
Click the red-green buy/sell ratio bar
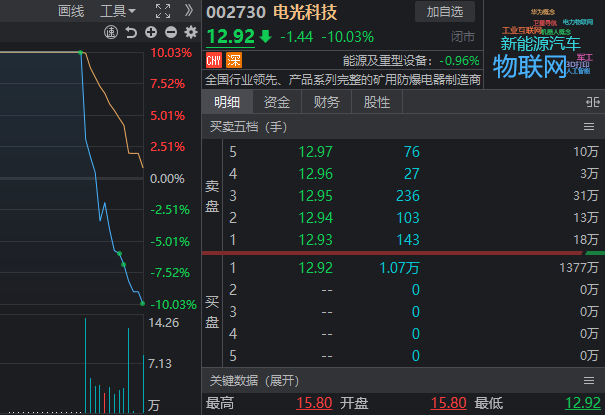tap(403, 253)
